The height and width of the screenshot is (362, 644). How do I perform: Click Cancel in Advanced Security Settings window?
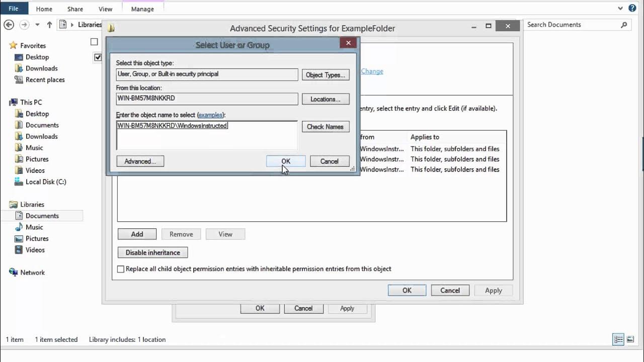tap(450, 291)
